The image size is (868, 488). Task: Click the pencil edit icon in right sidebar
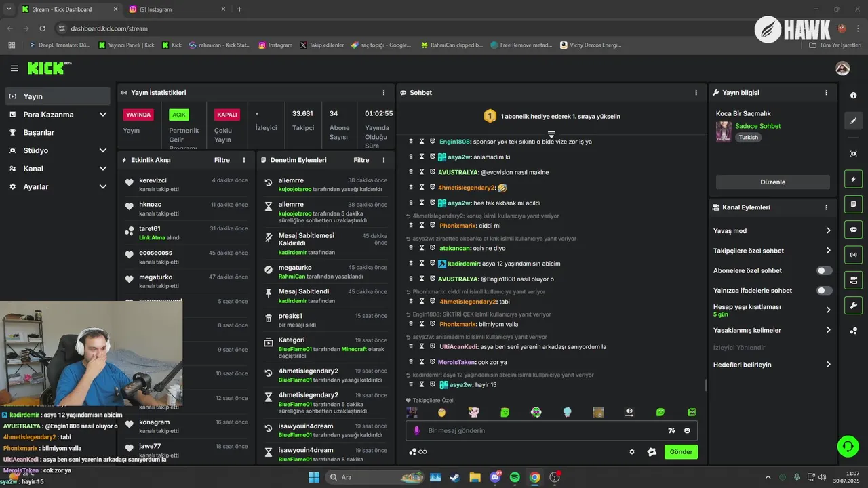tap(853, 121)
